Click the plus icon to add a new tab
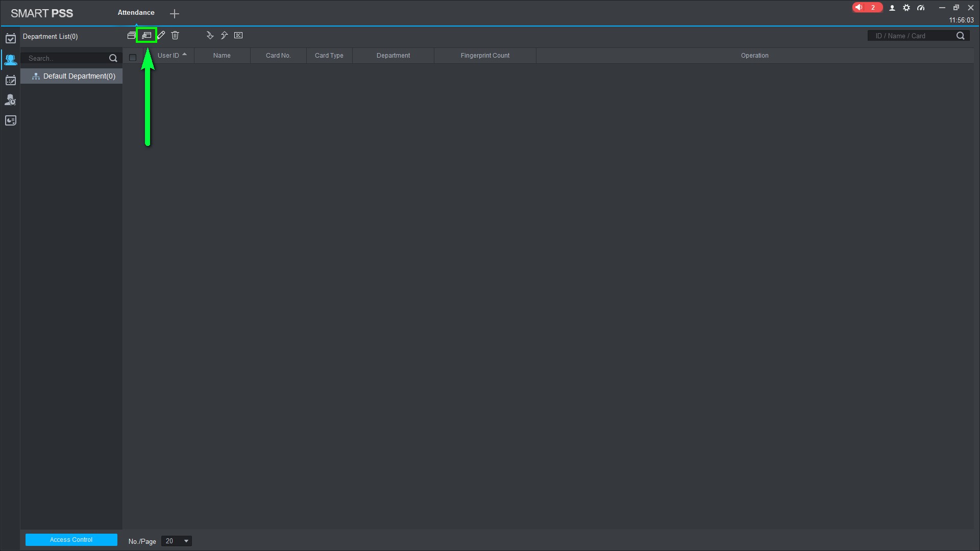Viewport: 980px width, 551px height. pos(175,14)
